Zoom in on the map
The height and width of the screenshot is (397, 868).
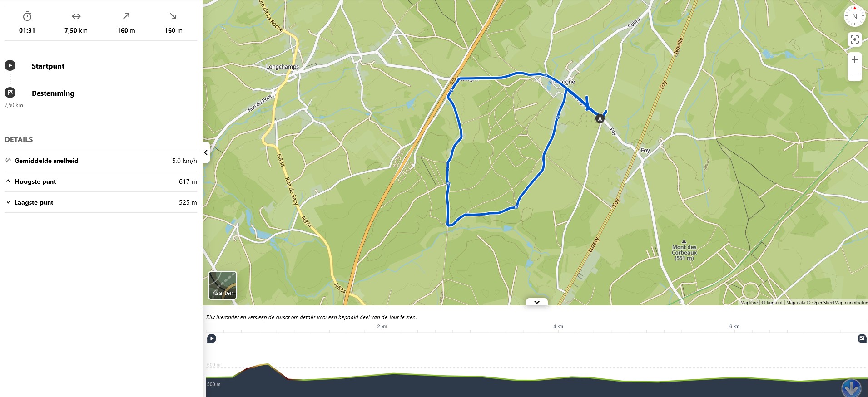point(854,59)
